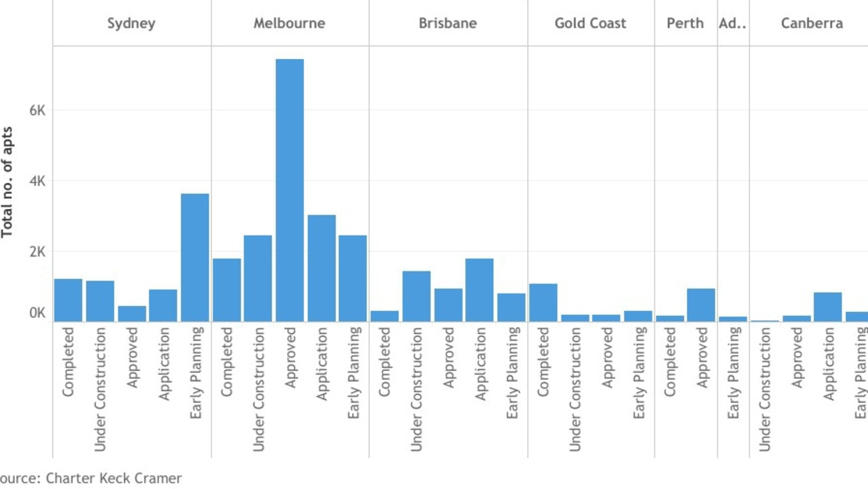Click the truncated Ad.. city header

(x=733, y=23)
